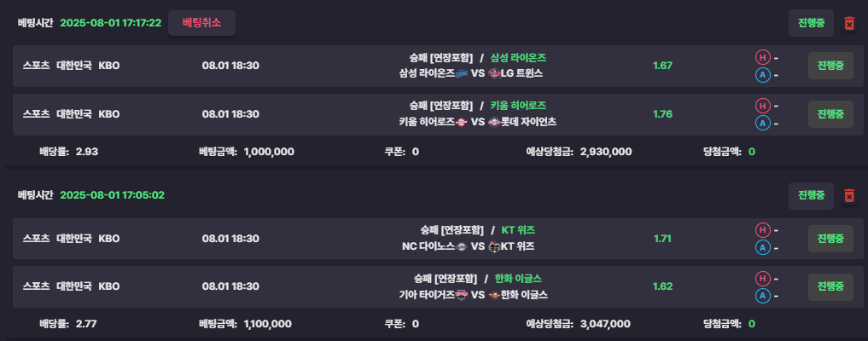The image size is (868, 341).
Task: Click the Hanwha Eagles team logo
Action: click(x=494, y=295)
